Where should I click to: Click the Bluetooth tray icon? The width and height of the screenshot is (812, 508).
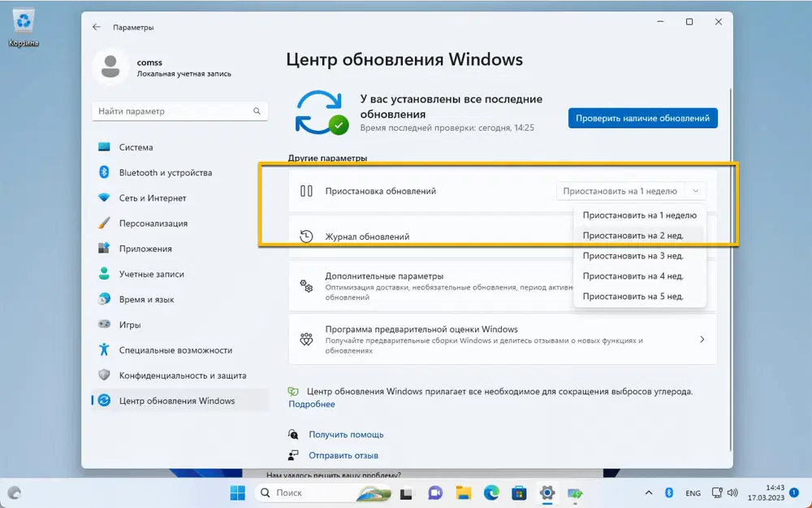click(668, 493)
